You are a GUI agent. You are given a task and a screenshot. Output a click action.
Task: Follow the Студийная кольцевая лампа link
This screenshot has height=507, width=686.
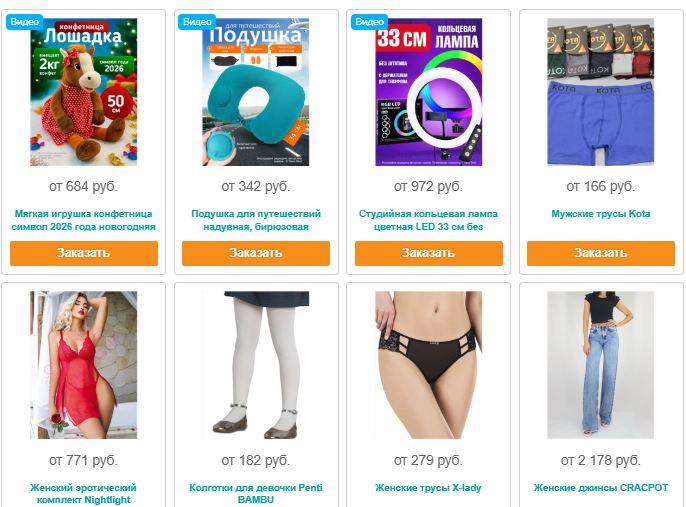click(x=428, y=220)
